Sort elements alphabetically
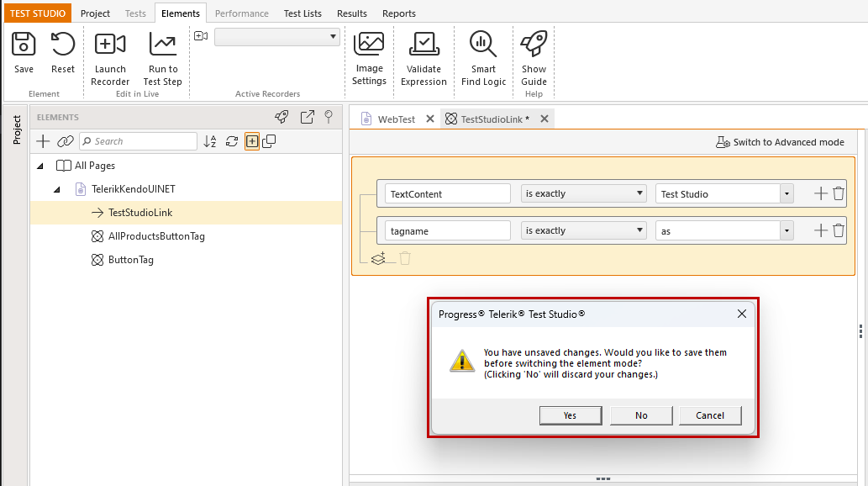This screenshot has height=486, width=868. click(x=210, y=141)
